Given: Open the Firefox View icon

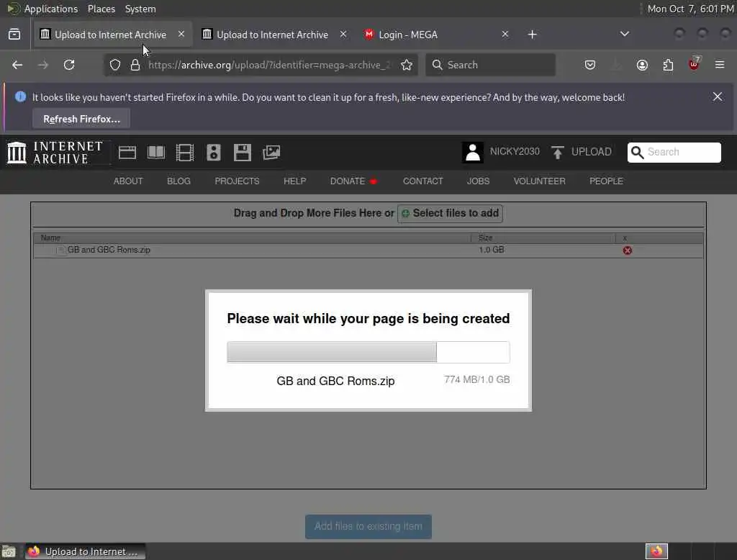Looking at the screenshot, I should tap(14, 35).
